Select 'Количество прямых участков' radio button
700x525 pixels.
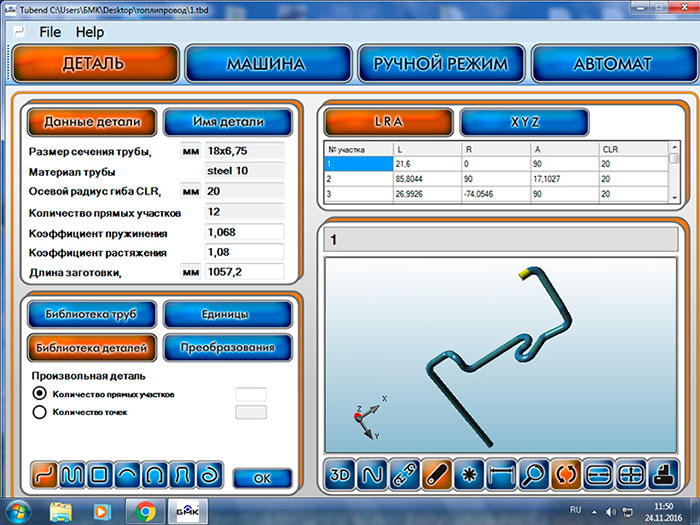[x=41, y=395]
